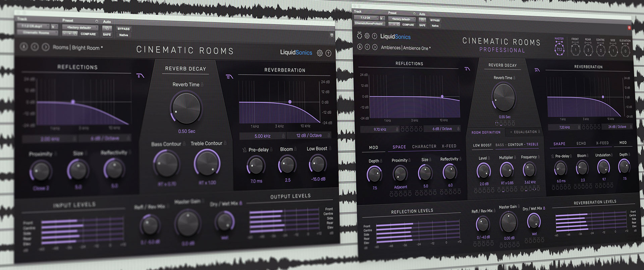Click the red close icon of Professional plugin
The height and width of the screenshot is (270, 644).
pyautogui.click(x=629, y=28)
